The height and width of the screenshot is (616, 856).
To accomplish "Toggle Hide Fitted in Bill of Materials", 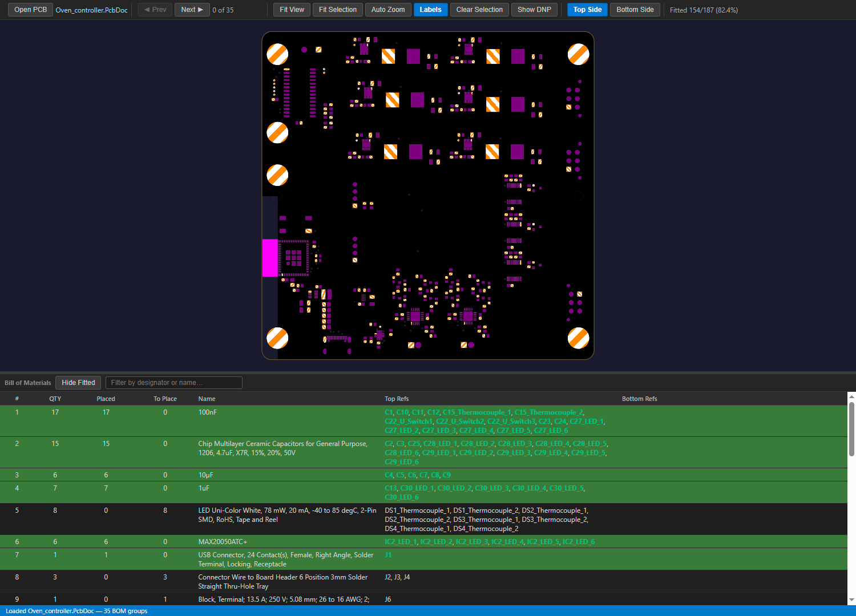I will coord(78,383).
